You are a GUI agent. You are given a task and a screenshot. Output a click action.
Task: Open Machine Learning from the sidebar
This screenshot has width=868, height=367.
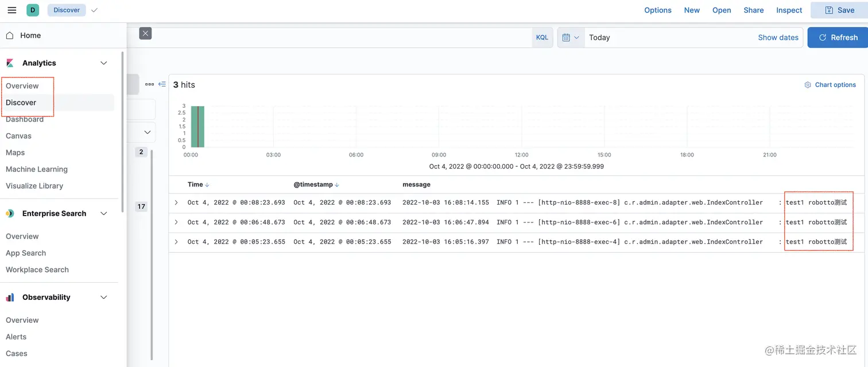37,169
